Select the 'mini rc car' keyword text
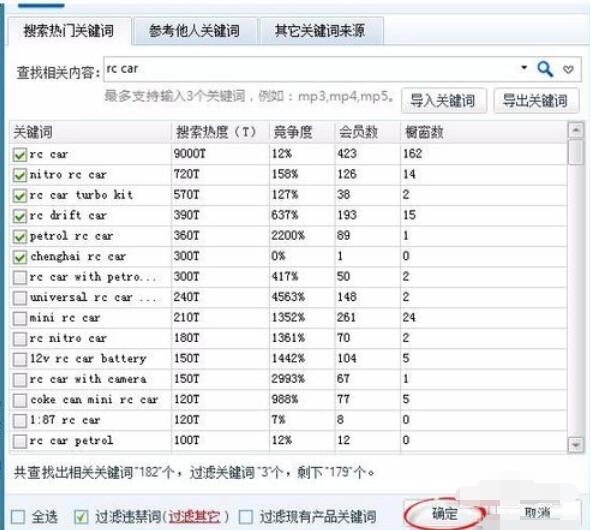This screenshot has height=530, width=590. click(65, 318)
